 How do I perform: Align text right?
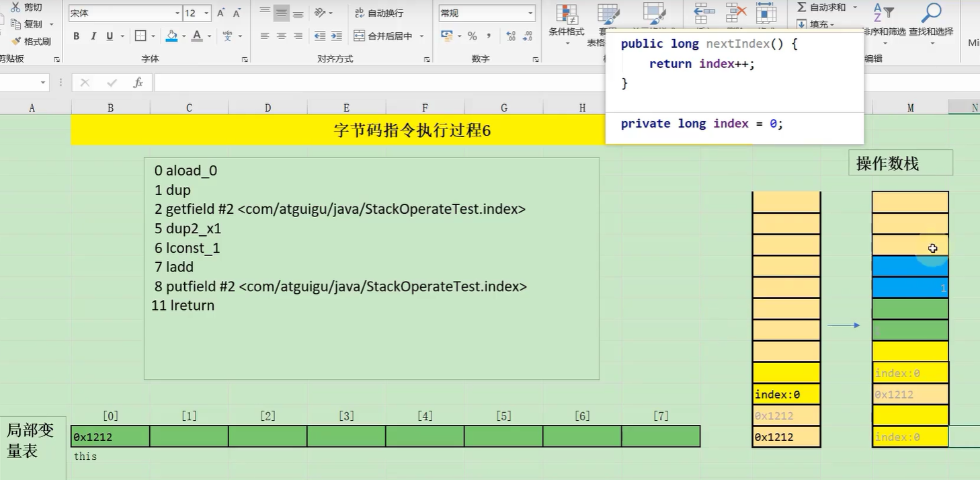point(298,36)
